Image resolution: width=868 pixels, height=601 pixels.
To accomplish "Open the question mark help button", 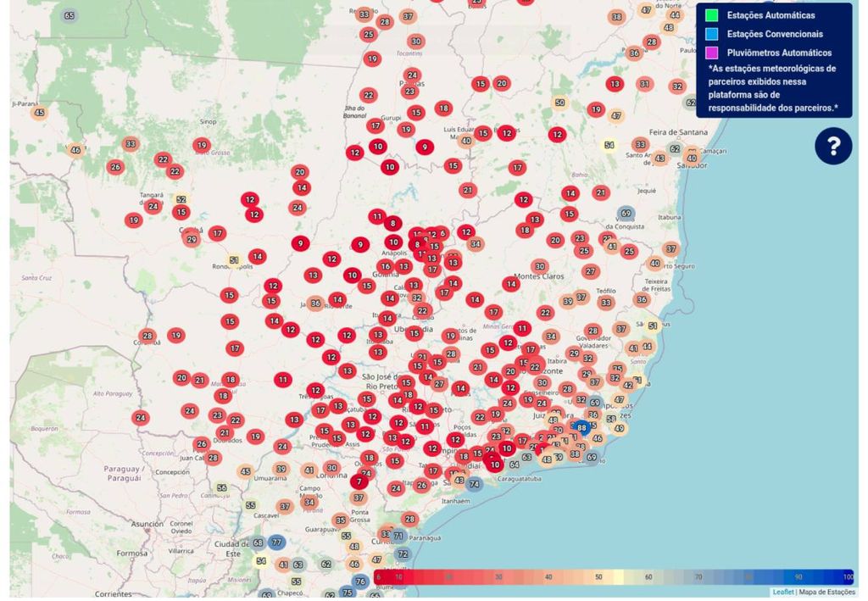I will 833,147.
